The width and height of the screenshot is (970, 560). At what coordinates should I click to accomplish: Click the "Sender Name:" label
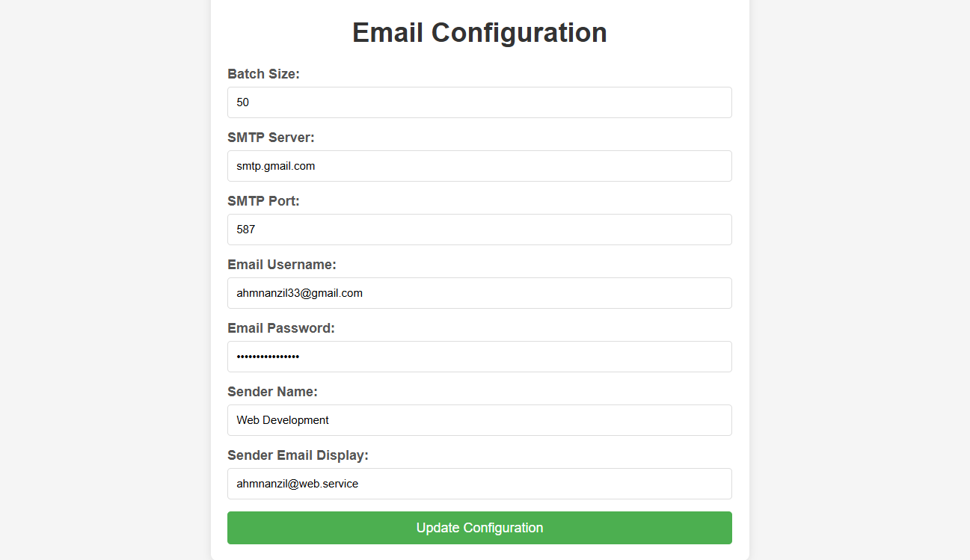point(272,392)
